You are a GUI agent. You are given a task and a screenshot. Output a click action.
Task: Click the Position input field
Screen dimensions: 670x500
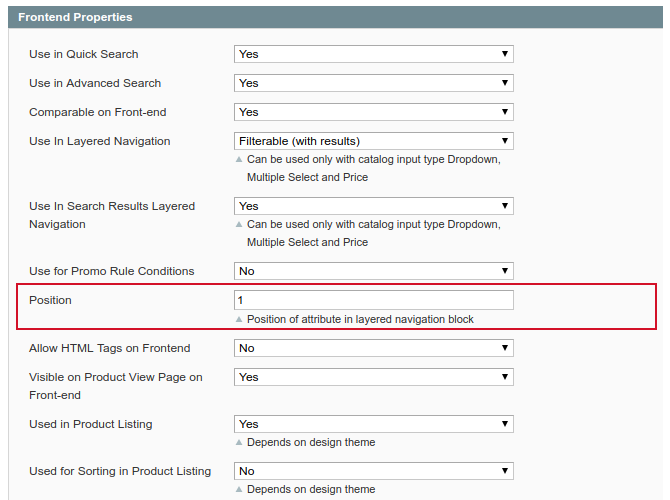pos(373,300)
